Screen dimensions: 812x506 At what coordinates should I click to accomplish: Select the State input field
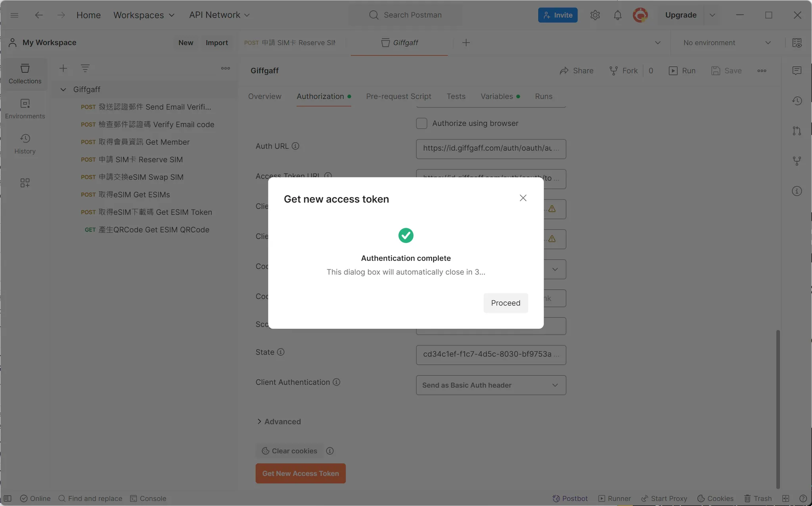click(x=490, y=354)
